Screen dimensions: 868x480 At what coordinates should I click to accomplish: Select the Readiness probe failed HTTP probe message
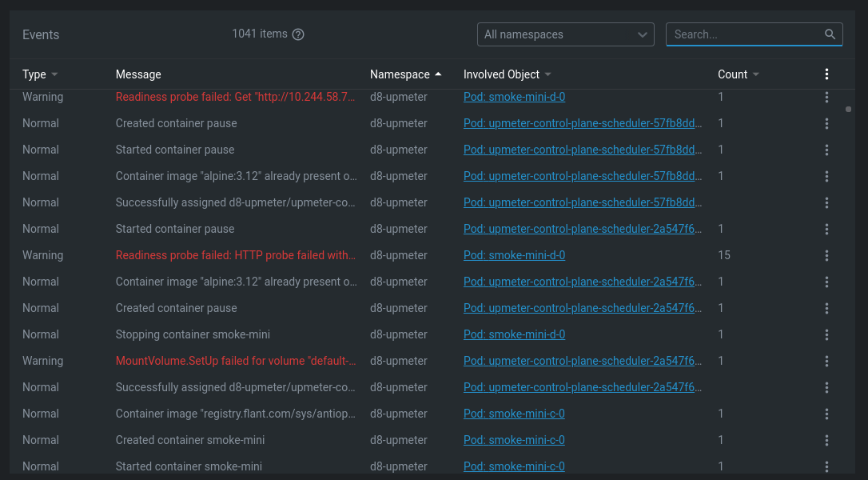[235, 255]
